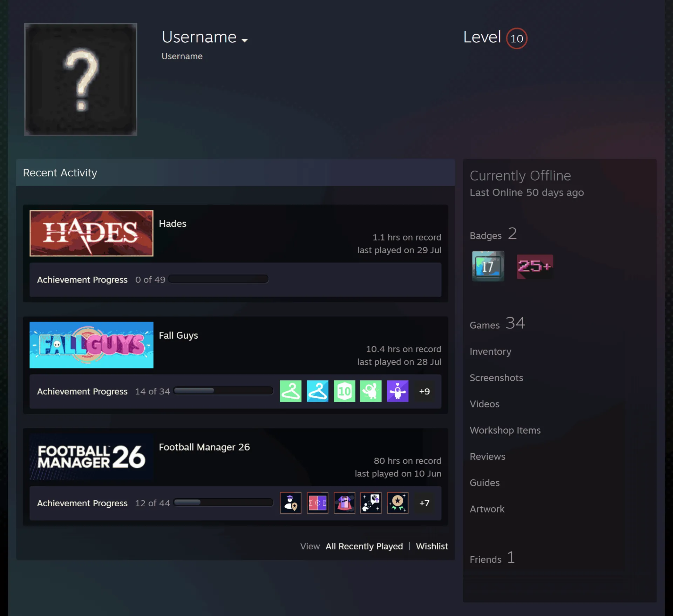View All Recently Played games
673x616 pixels.
click(x=364, y=546)
